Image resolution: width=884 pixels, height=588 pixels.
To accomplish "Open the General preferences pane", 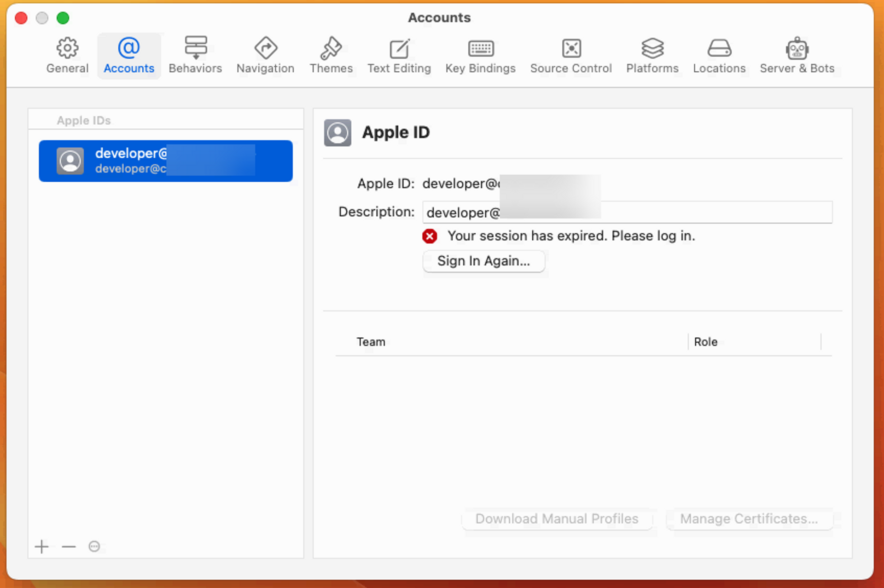I will point(67,56).
